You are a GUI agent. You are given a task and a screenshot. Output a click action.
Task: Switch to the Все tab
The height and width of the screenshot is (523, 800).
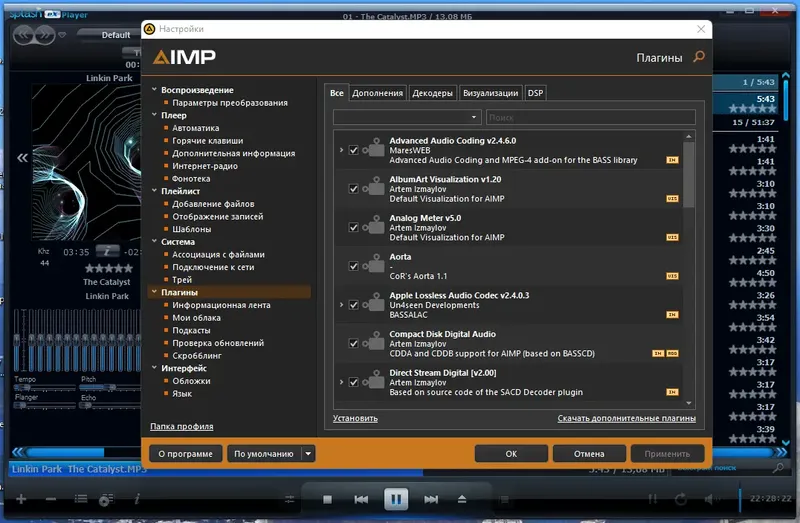tap(337, 93)
